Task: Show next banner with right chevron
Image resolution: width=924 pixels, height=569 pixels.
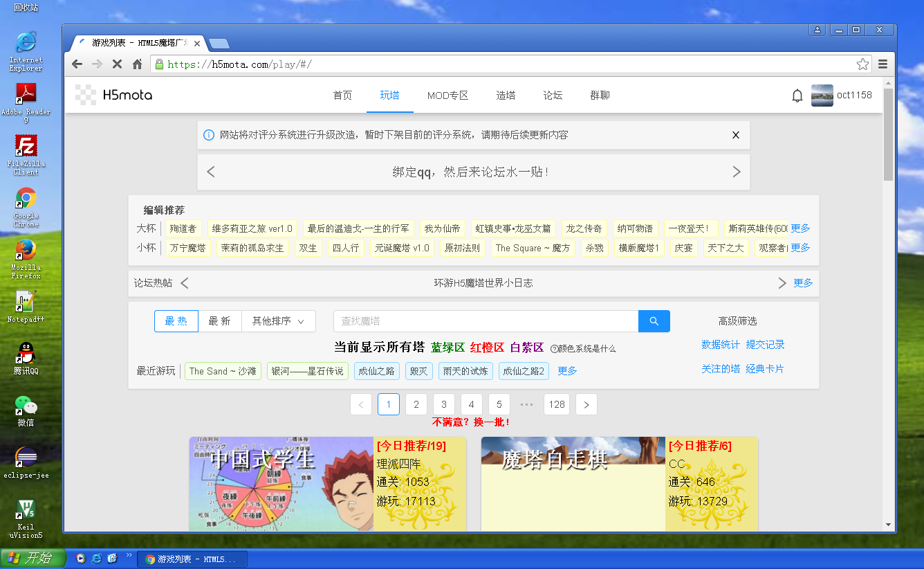Action: 736,172
